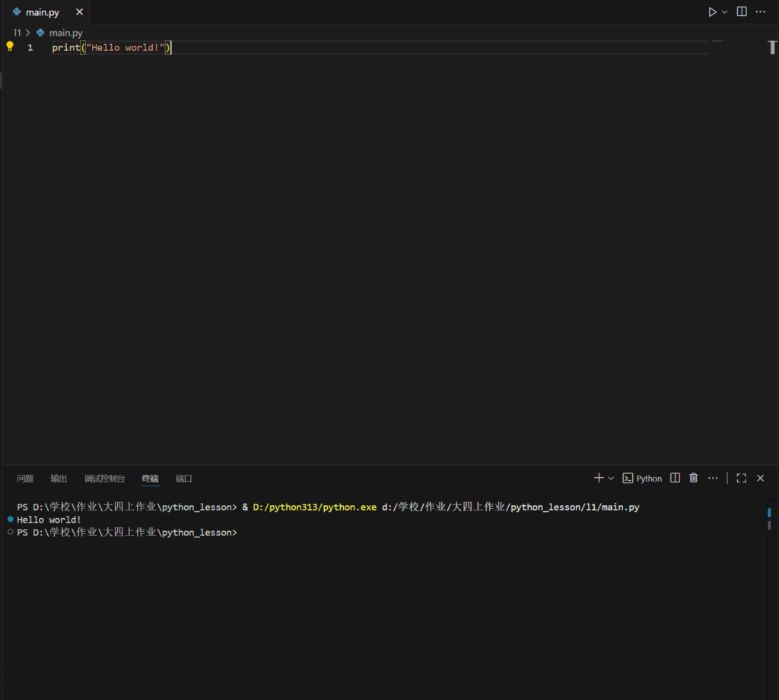Screen dimensions: 779x700
Task: Open the editor's more actions ellipsis
Action: (761, 12)
